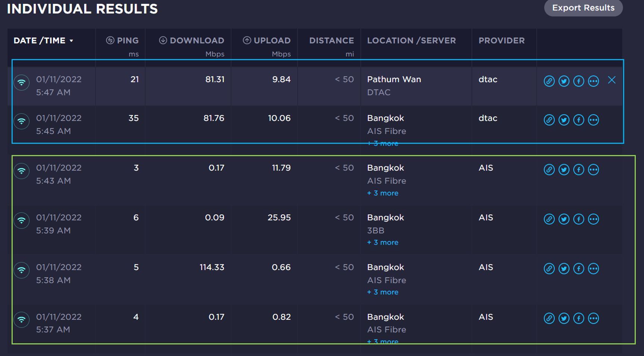This screenshot has width=644, height=356.
Task: Open more options for 5:43 AM result
Action: [593, 170]
